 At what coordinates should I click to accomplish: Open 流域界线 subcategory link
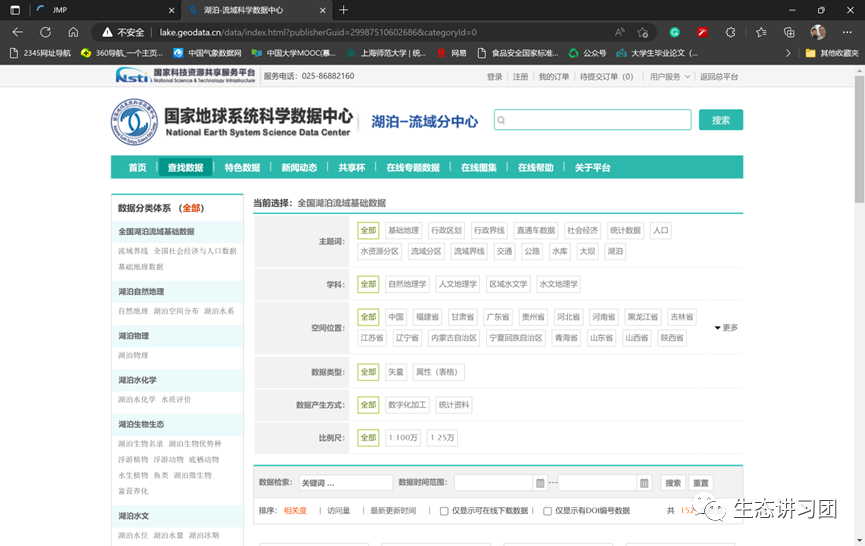[133, 251]
